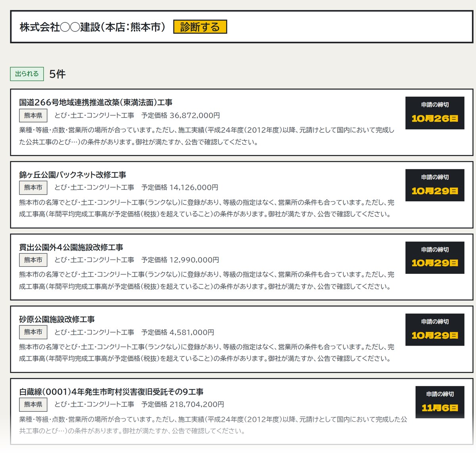Click 熊本市 tag on 錦ヶ丘公園 card
476x453 pixels.
[x=33, y=187]
